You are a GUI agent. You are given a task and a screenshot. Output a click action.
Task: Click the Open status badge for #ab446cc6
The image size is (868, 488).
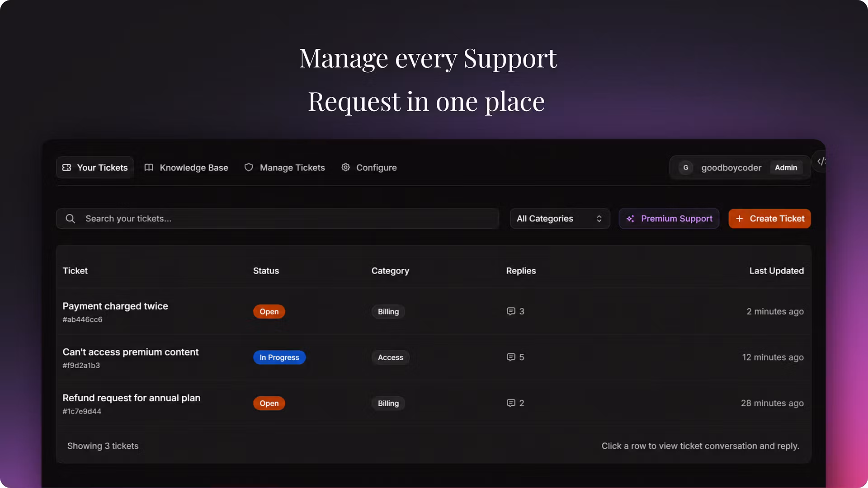point(269,311)
